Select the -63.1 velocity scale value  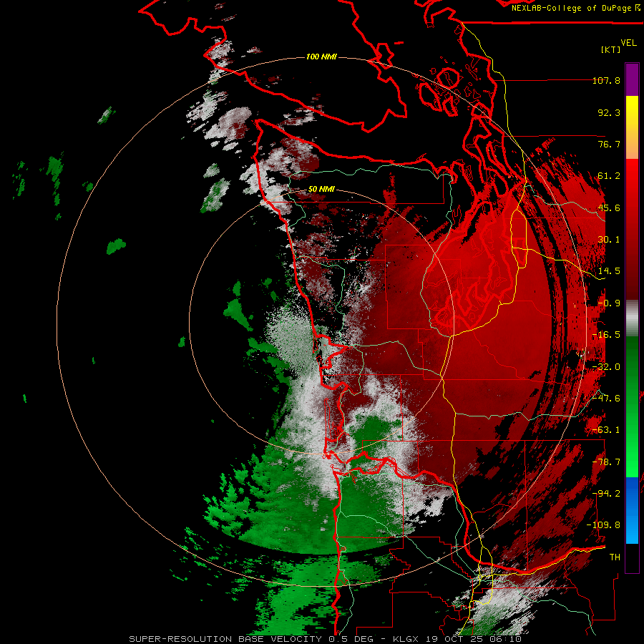coord(606,430)
